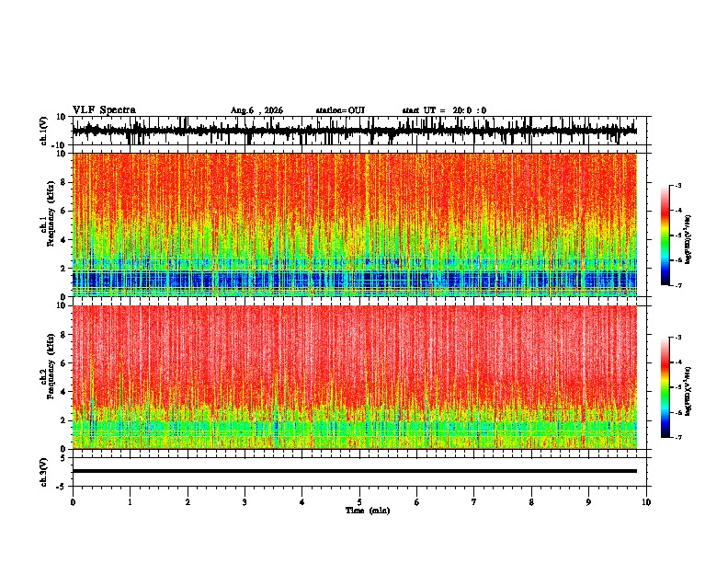Click the "ch.1(V)" waveform axis label
This screenshot has height=563, width=728.
coord(44,131)
